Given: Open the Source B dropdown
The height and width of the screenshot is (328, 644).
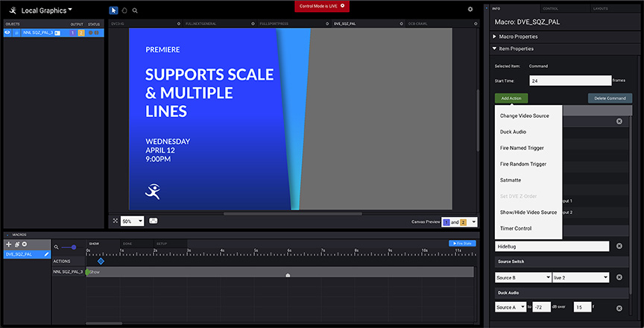Looking at the screenshot, I should tap(523, 277).
